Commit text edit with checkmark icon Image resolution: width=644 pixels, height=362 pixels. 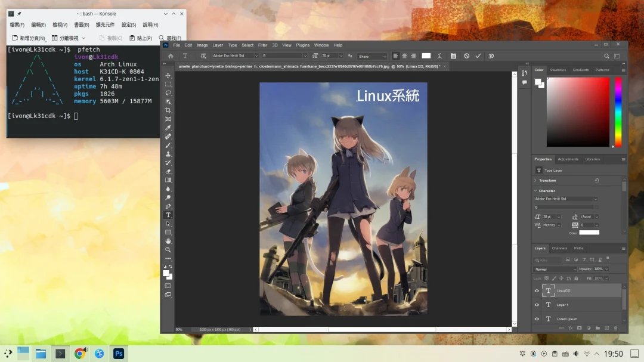pyautogui.click(x=478, y=56)
